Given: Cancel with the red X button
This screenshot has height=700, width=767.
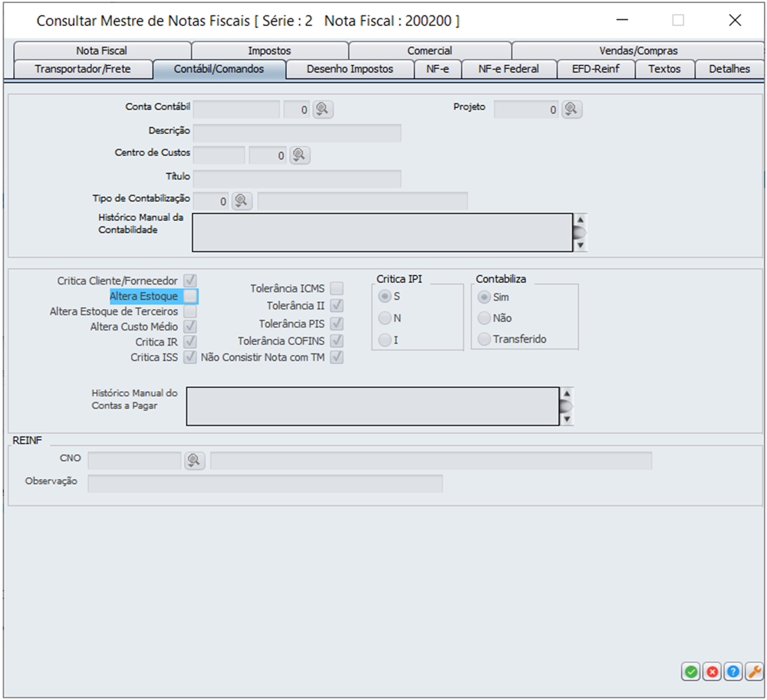Looking at the screenshot, I should point(713,672).
